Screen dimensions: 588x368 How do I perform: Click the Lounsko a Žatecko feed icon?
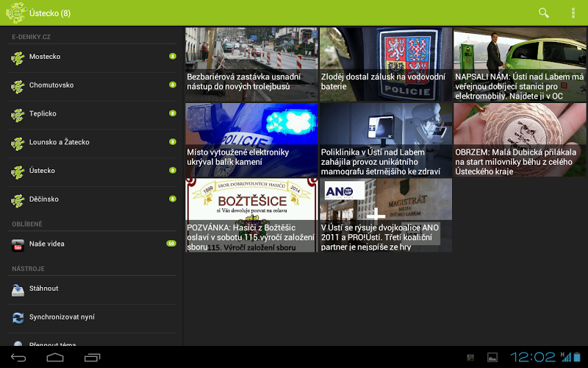[x=18, y=143]
